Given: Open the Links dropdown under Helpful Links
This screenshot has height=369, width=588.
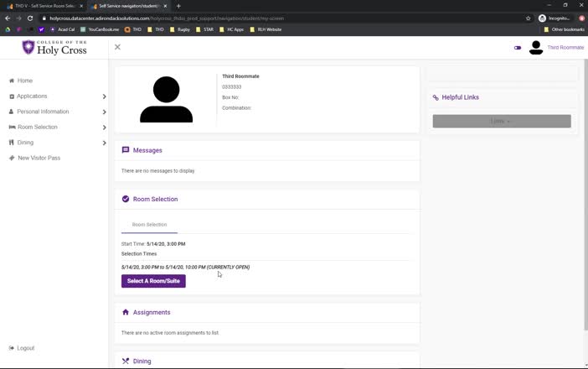Looking at the screenshot, I should [502, 122].
